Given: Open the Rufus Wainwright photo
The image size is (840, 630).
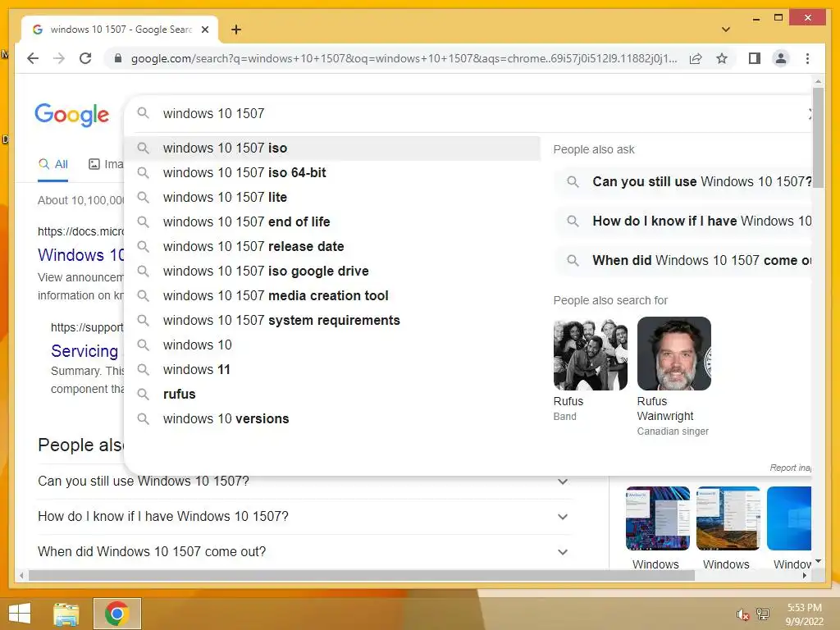Looking at the screenshot, I should [674, 354].
